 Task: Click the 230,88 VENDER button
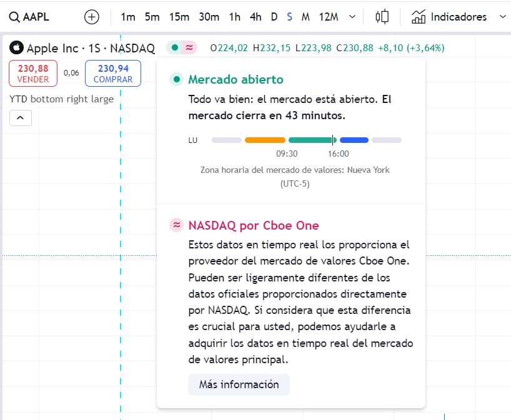(33, 73)
